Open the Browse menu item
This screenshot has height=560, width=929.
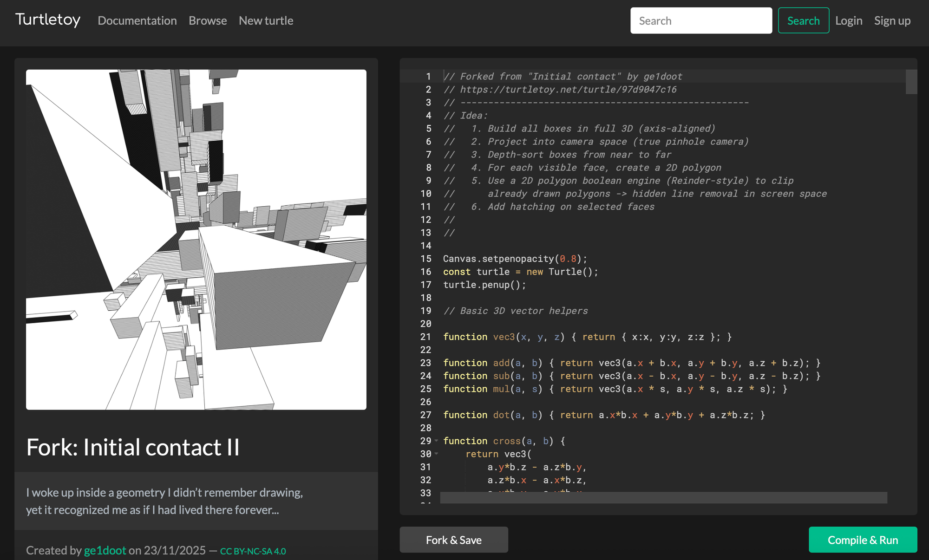click(208, 20)
